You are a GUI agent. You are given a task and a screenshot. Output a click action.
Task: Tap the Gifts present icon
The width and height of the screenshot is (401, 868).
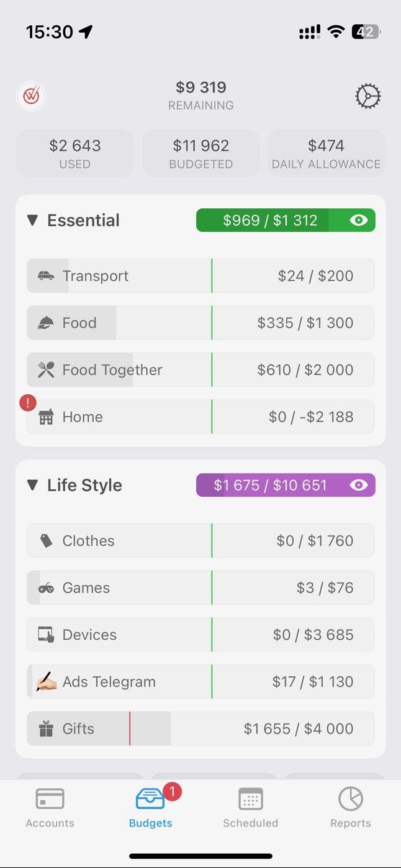click(46, 729)
